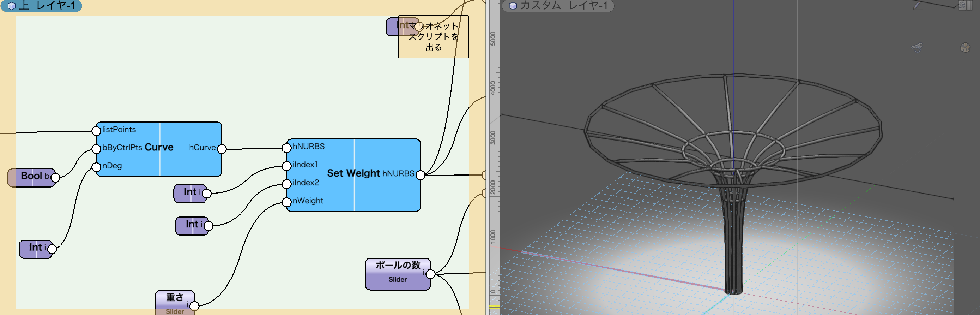Select the Curve node
This screenshot has height=315, width=980.
pyautogui.click(x=159, y=149)
